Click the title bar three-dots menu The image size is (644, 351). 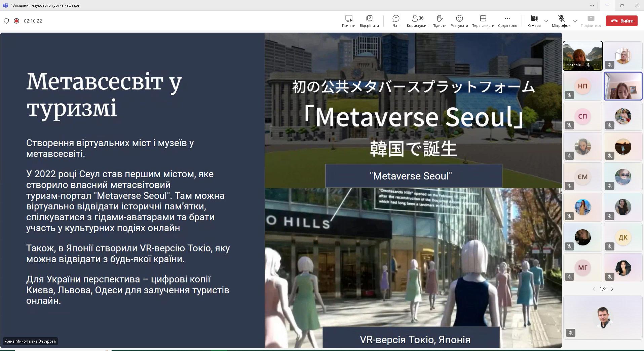tap(592, 5)
